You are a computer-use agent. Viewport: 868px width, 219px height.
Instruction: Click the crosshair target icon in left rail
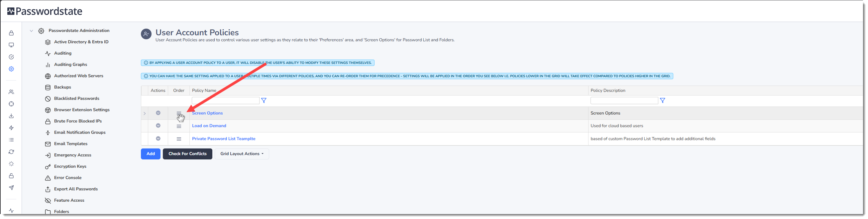[11, 104]
